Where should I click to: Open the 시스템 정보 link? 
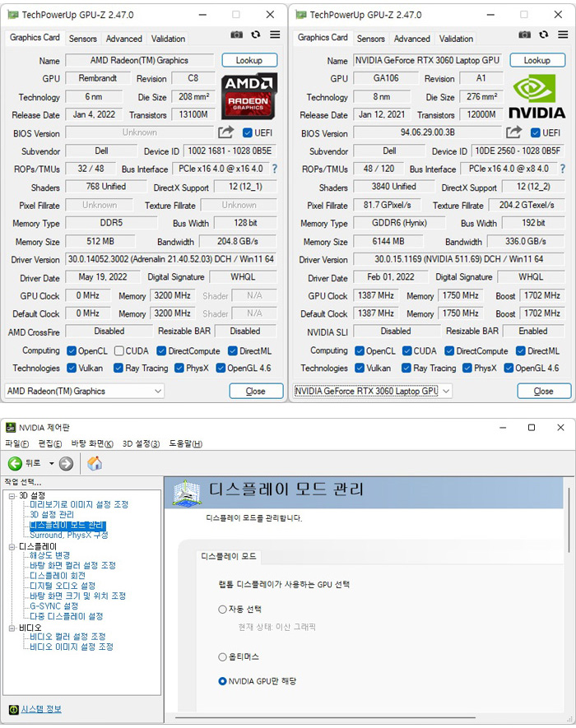click(41, 709)
